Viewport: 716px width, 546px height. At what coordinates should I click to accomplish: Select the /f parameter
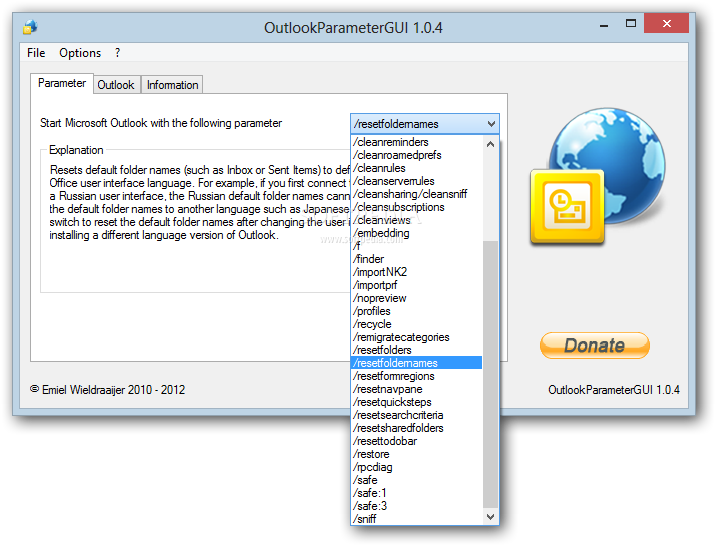(x=416, y=246)
